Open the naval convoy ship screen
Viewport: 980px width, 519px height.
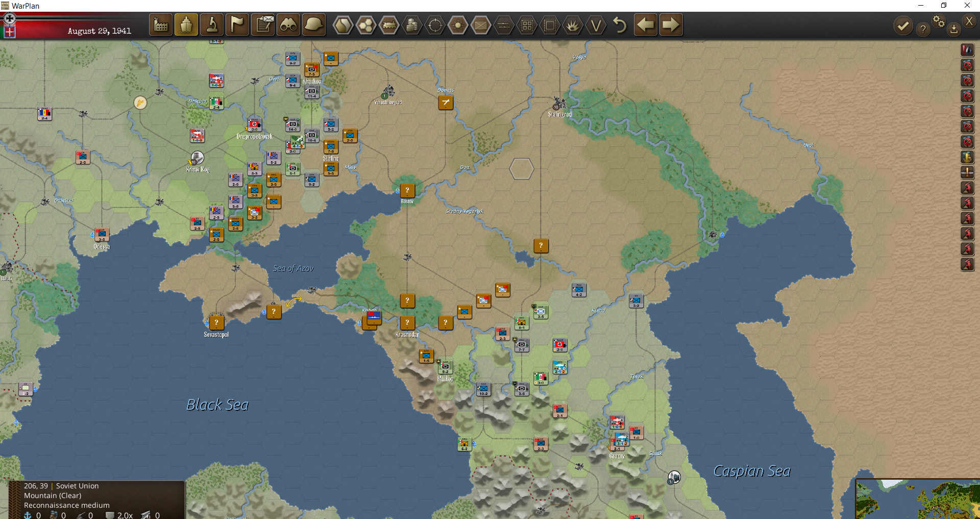[x=186, y=25]
